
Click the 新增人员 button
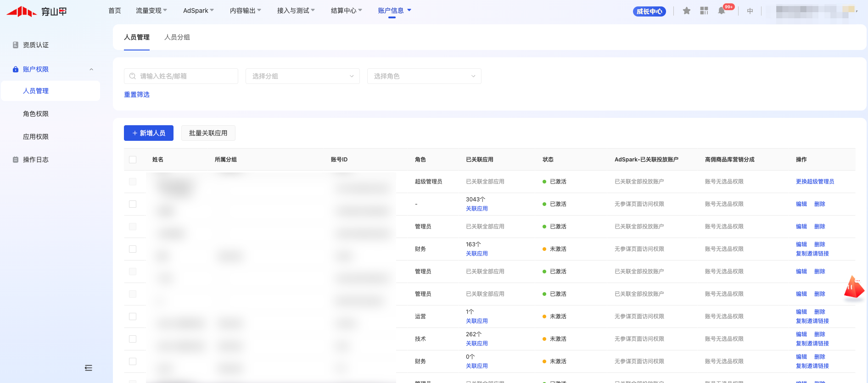[x=148, y=133]
